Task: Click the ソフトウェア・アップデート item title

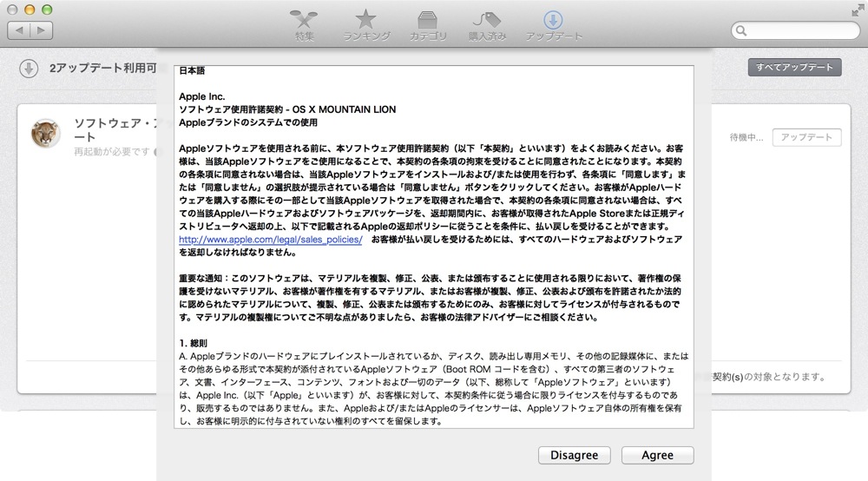Action: pyautogui.click(x=115, y=130)
